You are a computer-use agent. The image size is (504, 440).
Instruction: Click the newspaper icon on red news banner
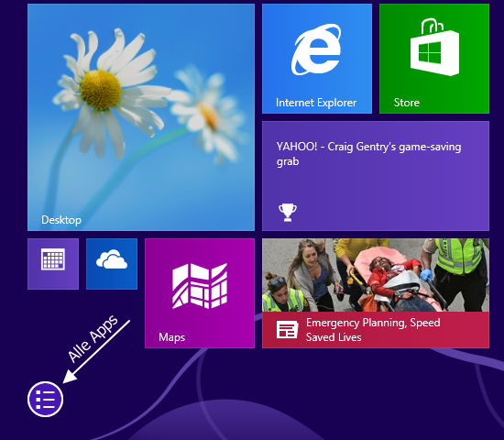point(287,329)
